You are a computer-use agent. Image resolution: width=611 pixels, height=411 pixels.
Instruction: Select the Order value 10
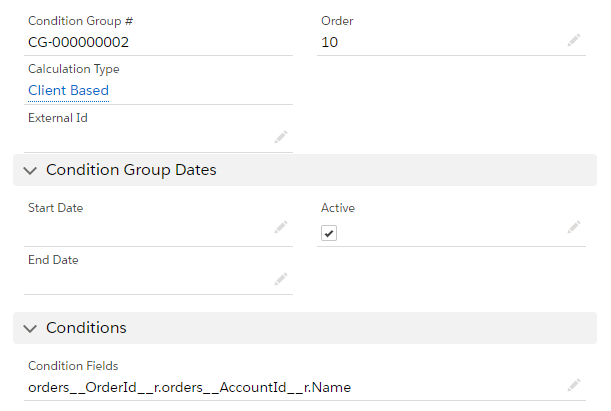click(330, 42)
